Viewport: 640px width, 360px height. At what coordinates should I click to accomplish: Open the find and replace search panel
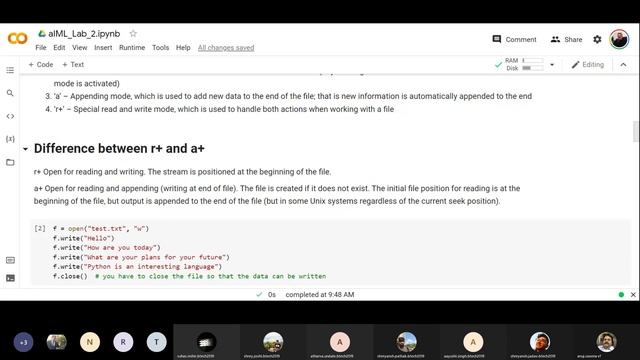pos(10,93)
